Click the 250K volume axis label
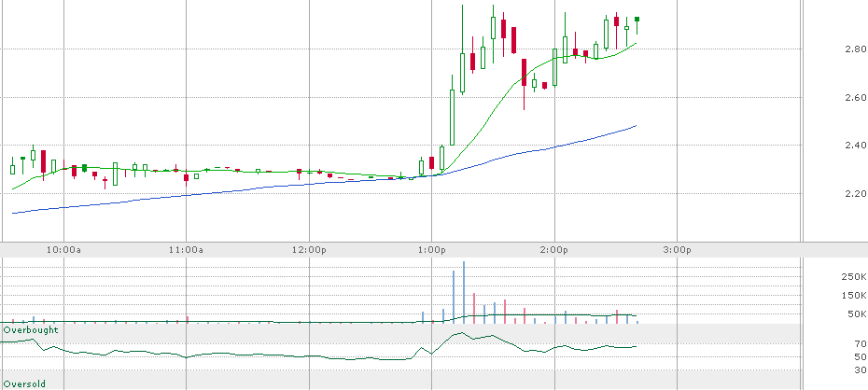The image size is (868, 390). pyautogui.click(x=853, y=276)
